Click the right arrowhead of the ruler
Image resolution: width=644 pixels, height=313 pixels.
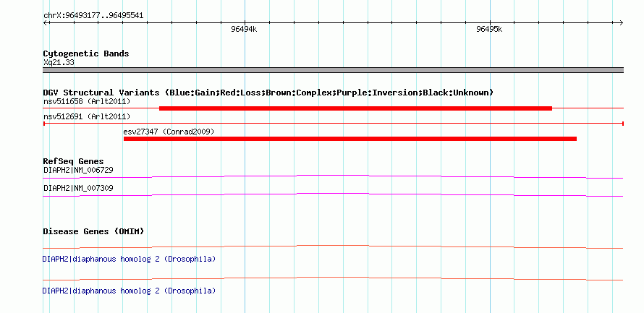coord(621,23)
